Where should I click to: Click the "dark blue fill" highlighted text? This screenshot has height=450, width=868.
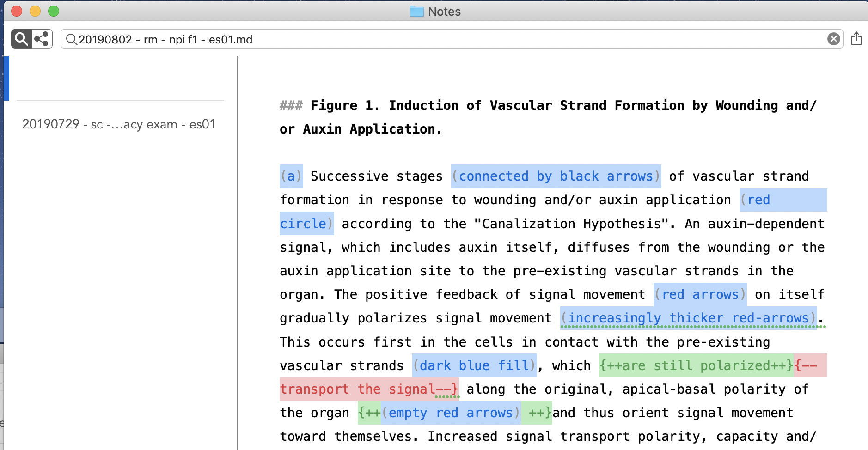(x=474, y=365)
